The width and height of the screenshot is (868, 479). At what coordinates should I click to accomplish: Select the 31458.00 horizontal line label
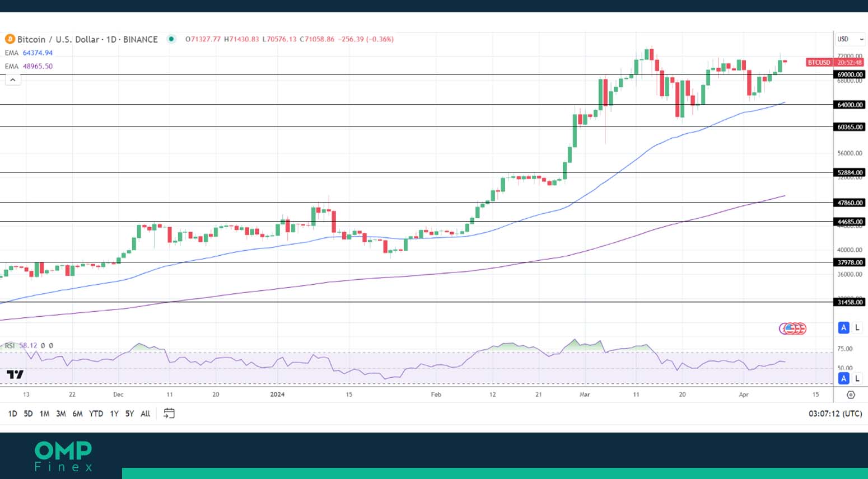(x=850, y=302)
